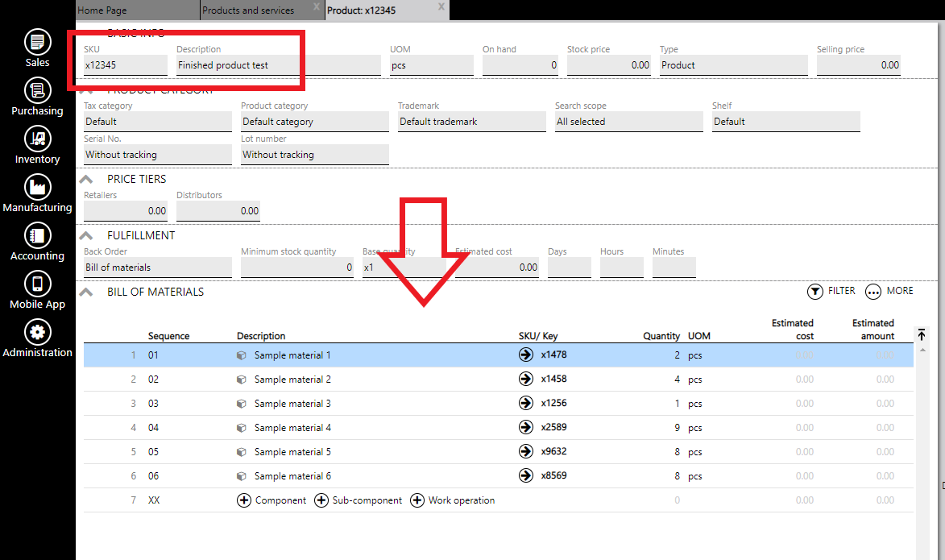Screen dimensions: 945x560
Task: Collapse the Price Tiers section
Action: point(87,179)
